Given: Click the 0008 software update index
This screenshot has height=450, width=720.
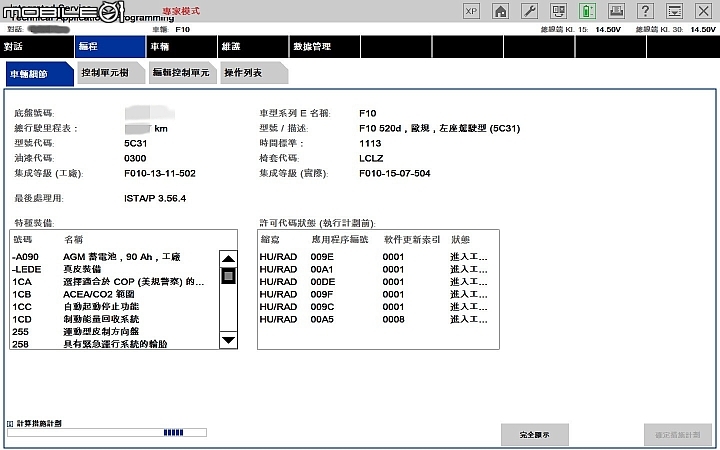Looking at the screenshot, I should point(393,319).
